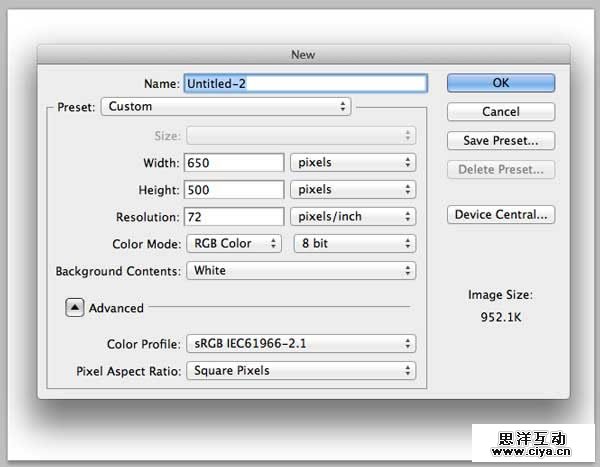Click the Image Size value text
This screenshot has width=600, height=467.
click(500, 315)
